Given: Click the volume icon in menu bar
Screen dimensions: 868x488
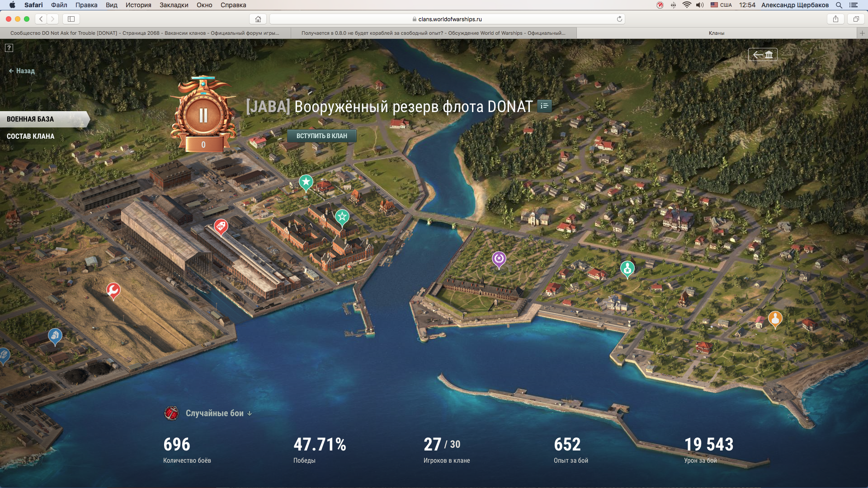Looking at the screenshot, I should point(700,5).
